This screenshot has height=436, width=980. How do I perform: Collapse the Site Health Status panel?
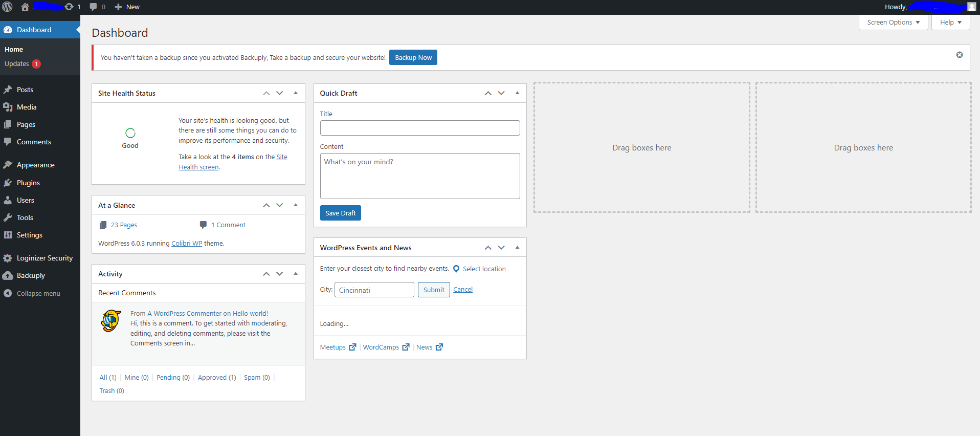click(x=296, y=93)
